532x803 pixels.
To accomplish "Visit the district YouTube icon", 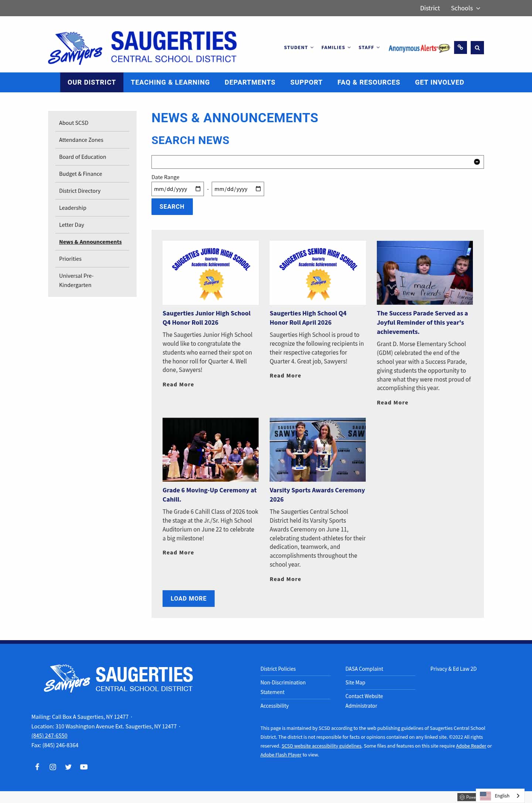I will click(x=84, y=767).
